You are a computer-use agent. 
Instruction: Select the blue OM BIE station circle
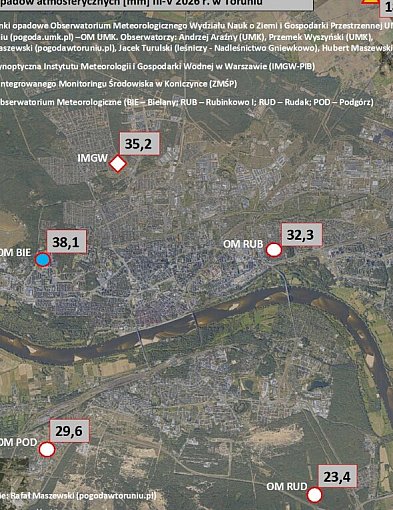[43, 260]
